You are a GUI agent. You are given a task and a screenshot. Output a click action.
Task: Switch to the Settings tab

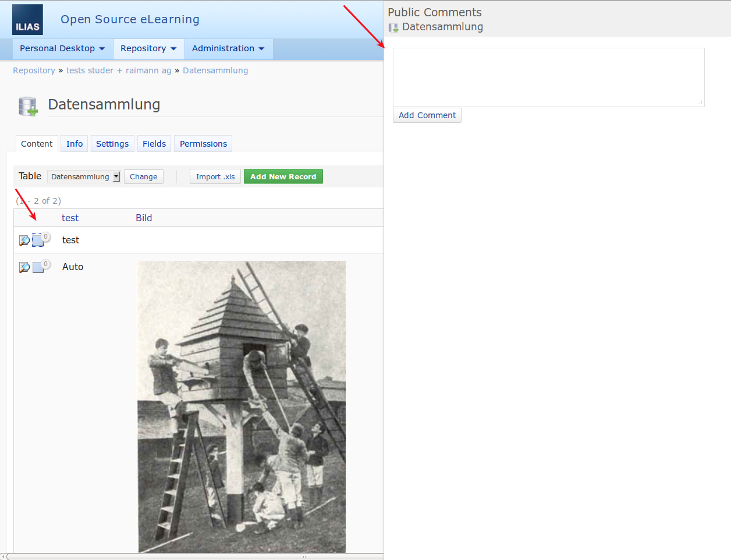point(112,144)
